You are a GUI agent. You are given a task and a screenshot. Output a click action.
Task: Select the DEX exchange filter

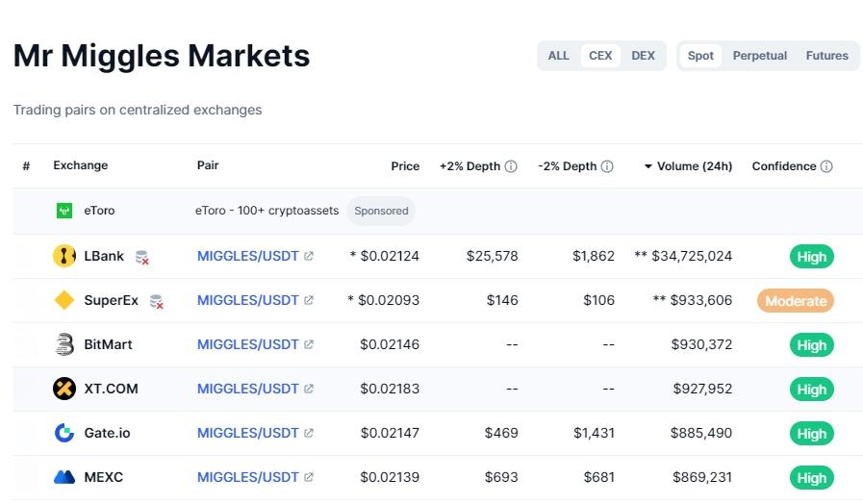point(643,56)
